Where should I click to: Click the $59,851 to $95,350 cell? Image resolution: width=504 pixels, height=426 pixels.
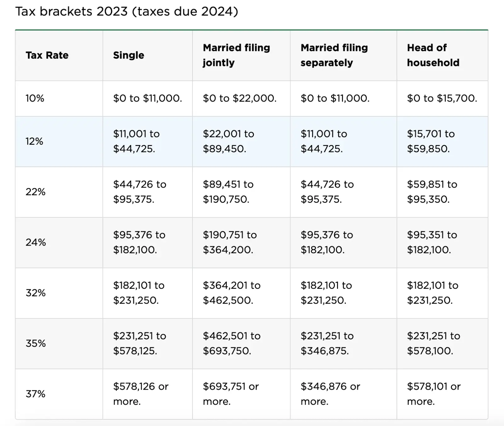coord(432,192)
